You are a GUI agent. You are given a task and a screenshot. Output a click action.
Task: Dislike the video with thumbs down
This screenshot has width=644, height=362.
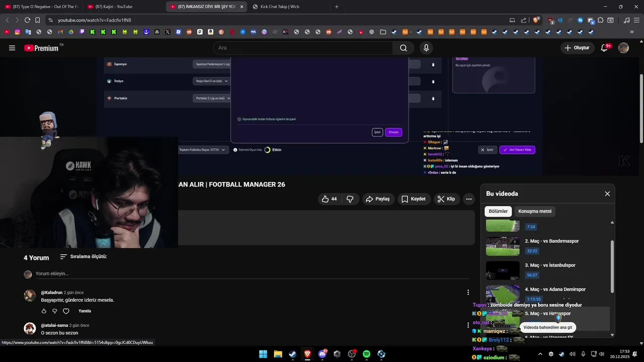[350, 199]
